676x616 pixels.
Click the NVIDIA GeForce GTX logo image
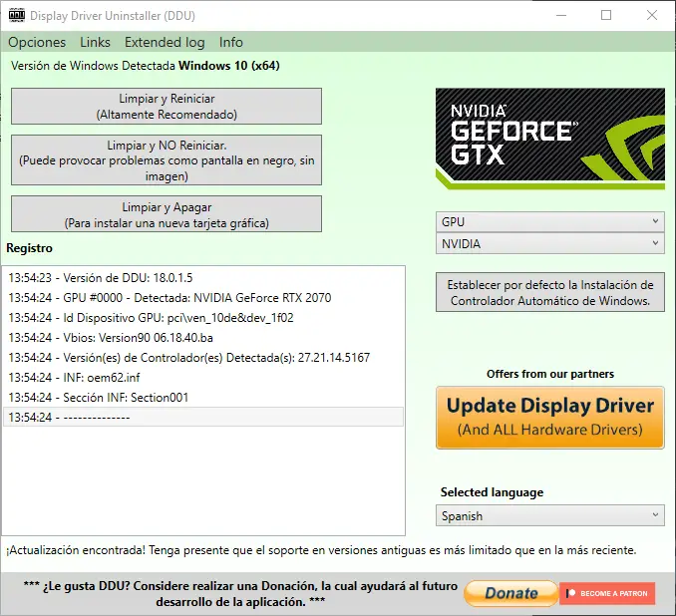(550, 139)
